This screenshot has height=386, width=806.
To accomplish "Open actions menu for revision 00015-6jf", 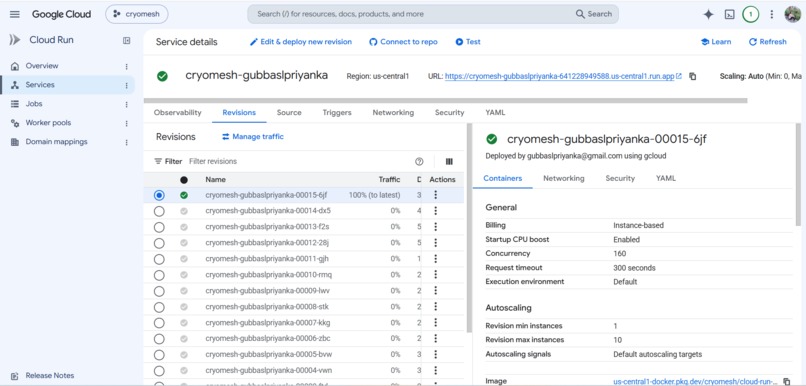I will [435, 195].
